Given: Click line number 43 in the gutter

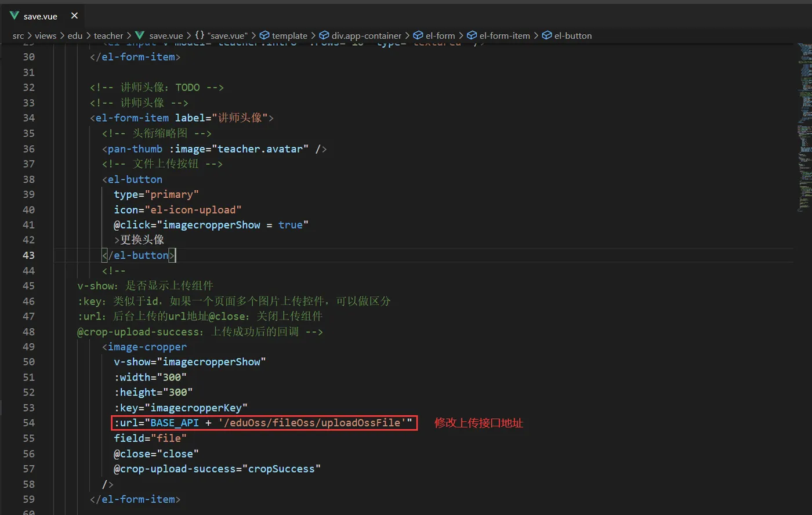Looking at the screenshot, I should [x=29, y=256].
